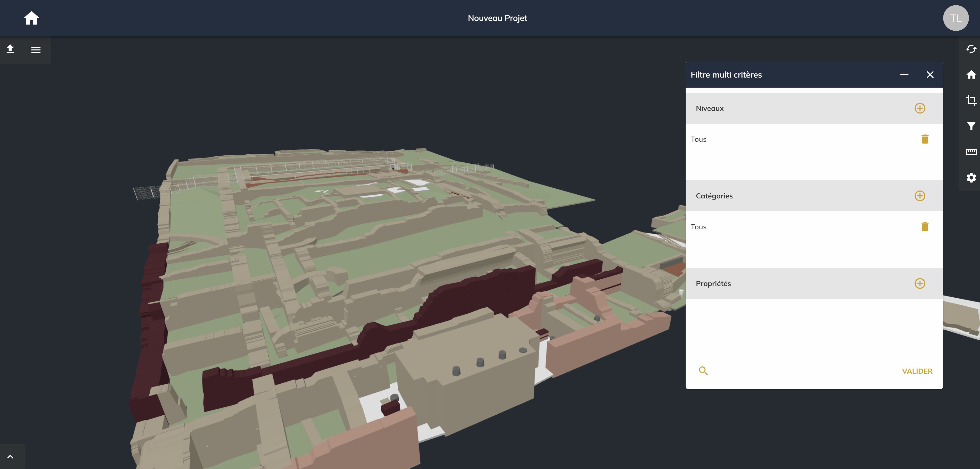Open the settings gear icon

pos(971,177)
